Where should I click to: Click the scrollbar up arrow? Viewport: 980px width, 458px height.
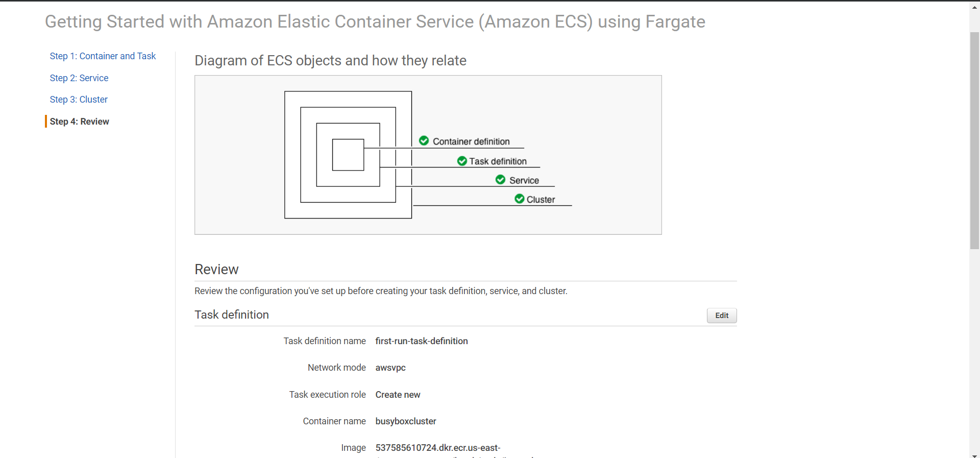point(974,7)
